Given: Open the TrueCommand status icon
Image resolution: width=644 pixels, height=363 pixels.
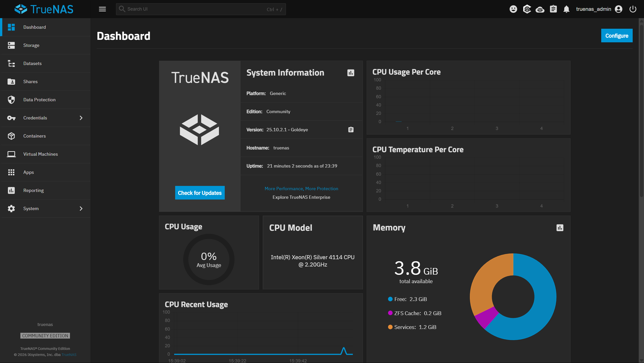Looking at the screenshot, I should click(527, 9).
